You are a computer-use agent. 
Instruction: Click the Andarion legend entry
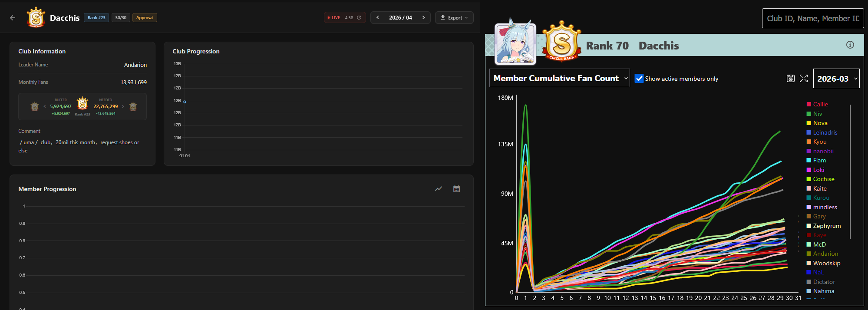pyautogui.click(x=822, y=254)
